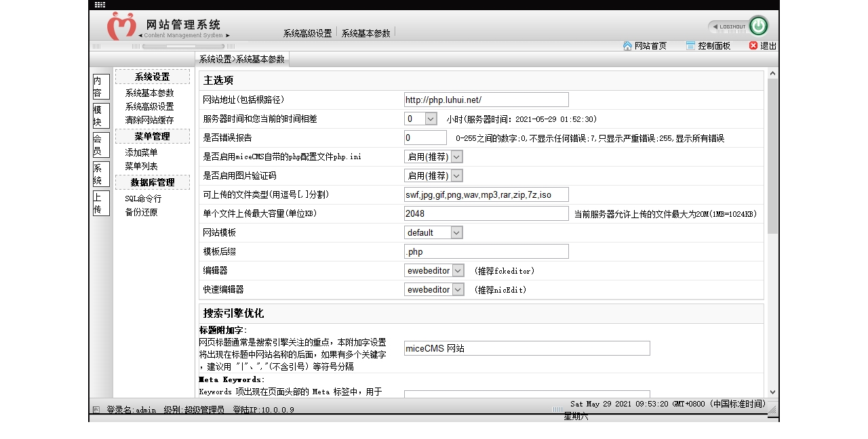
Task: Open server time difference dropdown
Action: point(421,119)
